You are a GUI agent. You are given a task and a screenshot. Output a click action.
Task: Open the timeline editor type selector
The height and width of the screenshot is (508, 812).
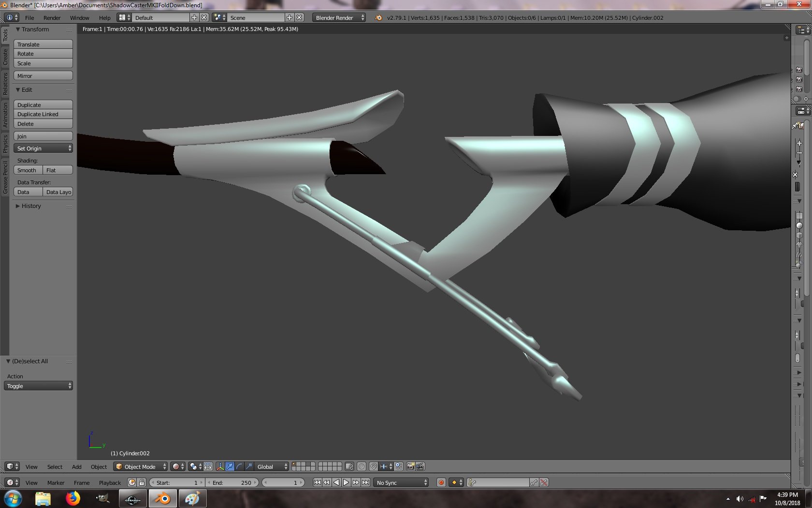tap(12, 482)
